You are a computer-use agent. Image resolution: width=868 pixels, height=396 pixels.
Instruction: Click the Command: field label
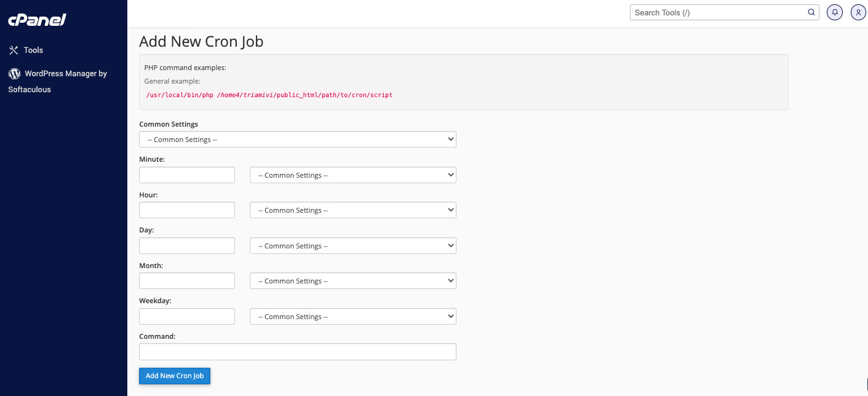pos(157,336)
